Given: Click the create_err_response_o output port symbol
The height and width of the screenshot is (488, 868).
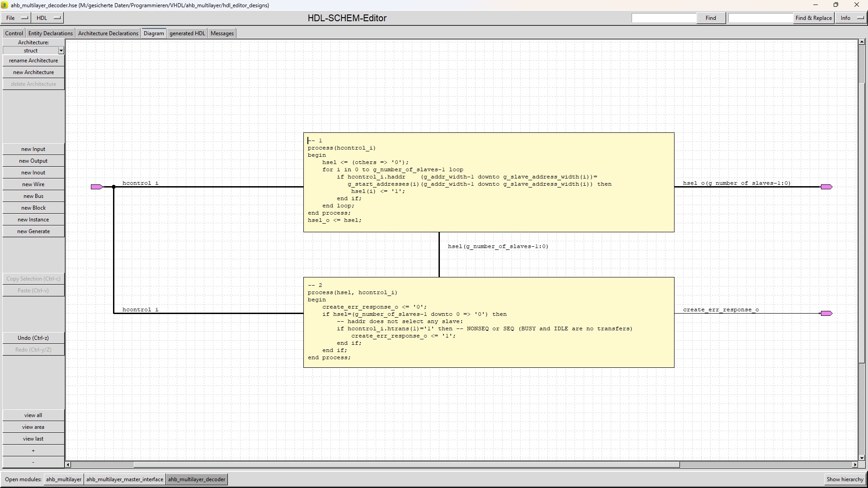Looking at the screenshot, I should coord(826,313).
